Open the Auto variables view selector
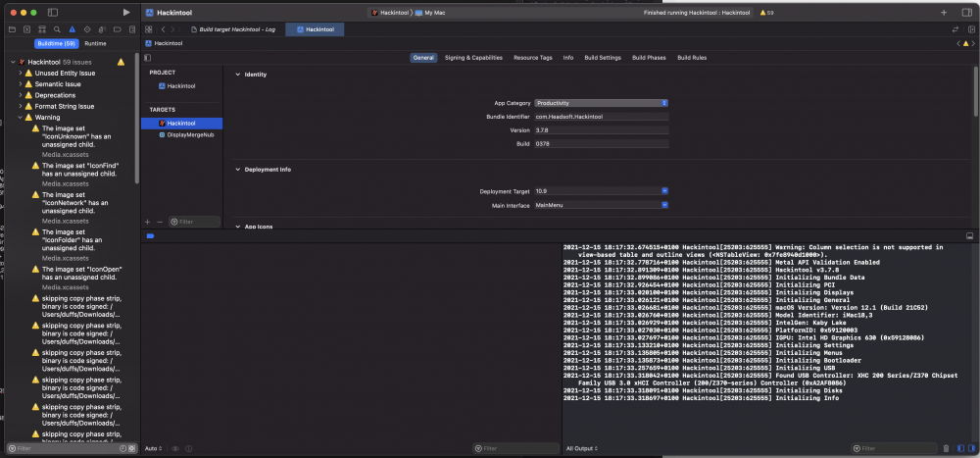The height and width of the screenshot is (458, 980). (154, 448)
